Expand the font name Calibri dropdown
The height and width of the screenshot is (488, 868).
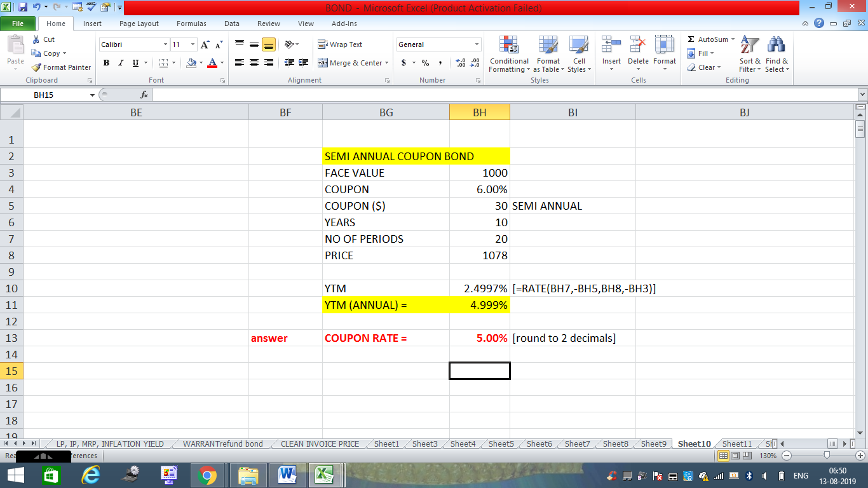point(165,44)
